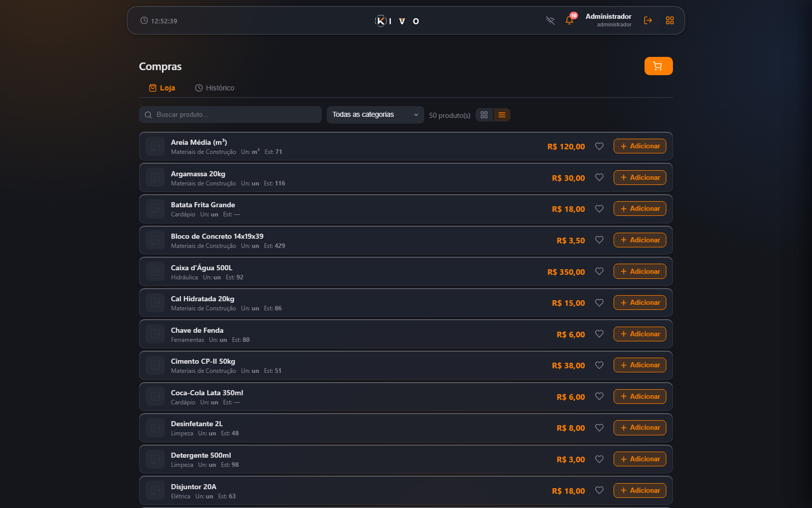Switch to grid view layout
This screenshot has height=508, width=812.
click(x=484, y=115)
